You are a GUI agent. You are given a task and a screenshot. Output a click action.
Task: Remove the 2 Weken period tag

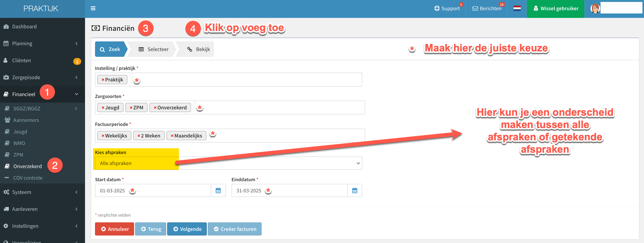(139, 136)
